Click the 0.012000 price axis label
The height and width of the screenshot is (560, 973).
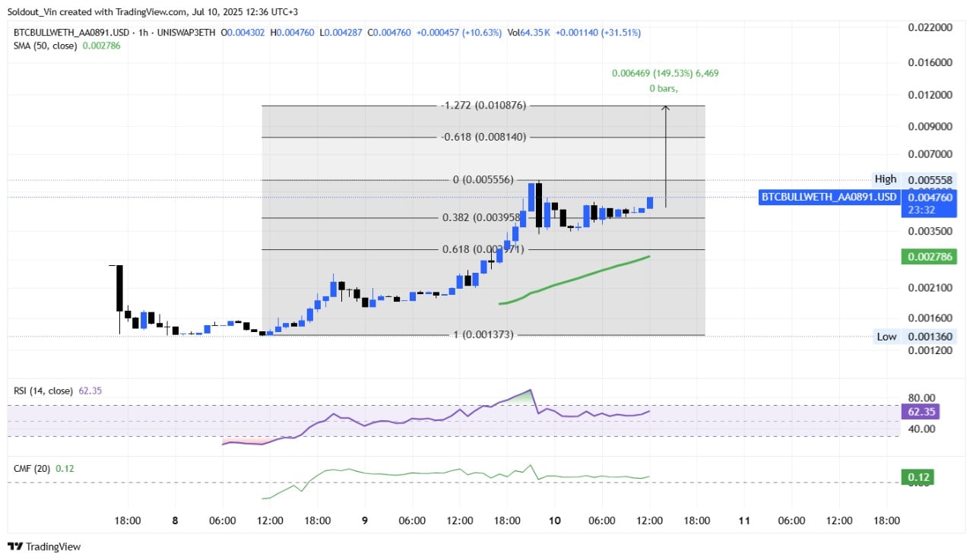(x=930, y=95)
